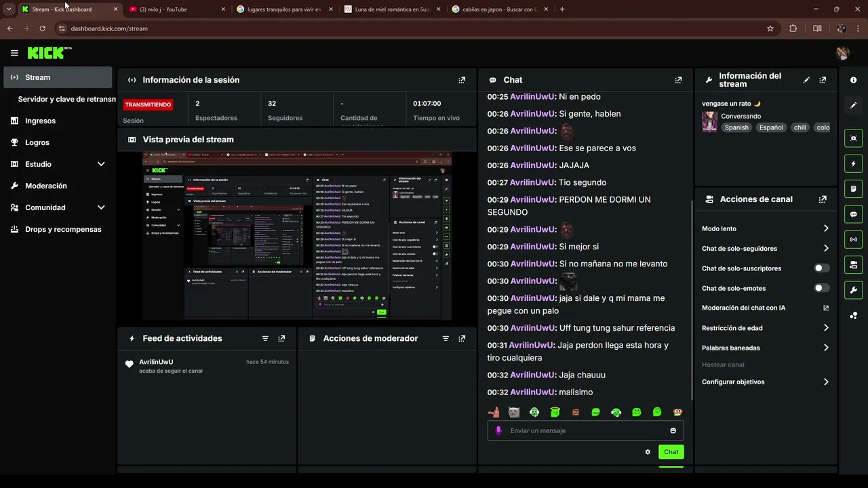This screenshot has width=868, height=488.
Task: Pop out the Acciones de canal panel
Action: point(823,199)
